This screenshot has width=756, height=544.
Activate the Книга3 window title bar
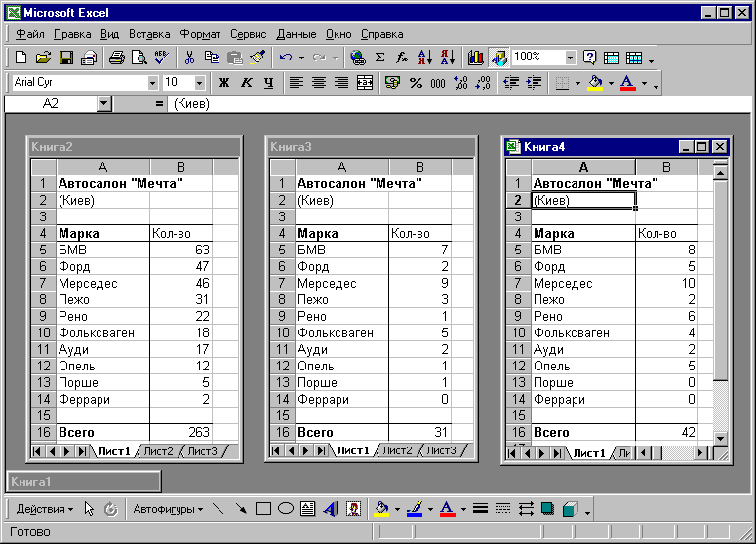(x=372, y=147)
